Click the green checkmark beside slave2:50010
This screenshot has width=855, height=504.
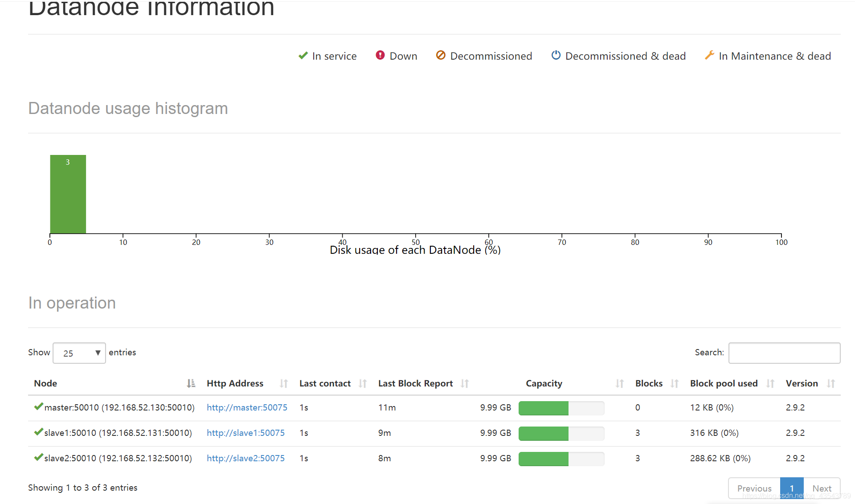38,457
